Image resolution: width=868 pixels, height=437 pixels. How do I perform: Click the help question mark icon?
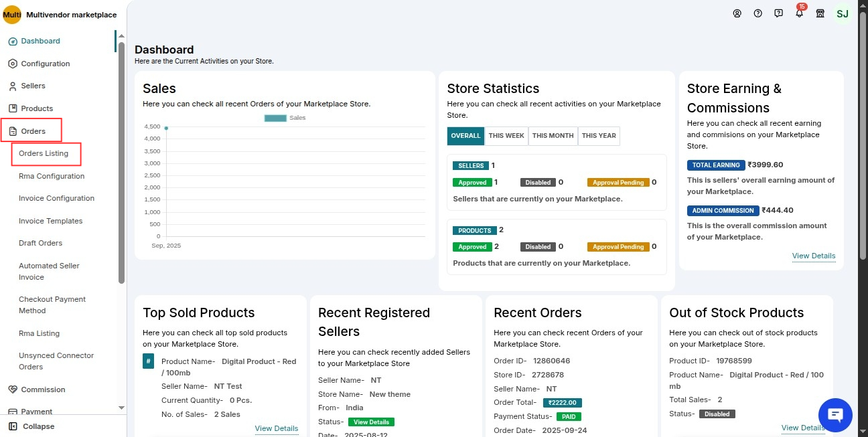coord(757,13)
